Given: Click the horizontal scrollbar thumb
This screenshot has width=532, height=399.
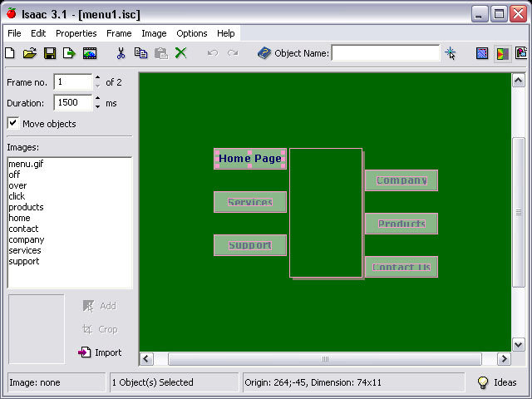Looking at the screenshot, I should (x=325, y=359).
